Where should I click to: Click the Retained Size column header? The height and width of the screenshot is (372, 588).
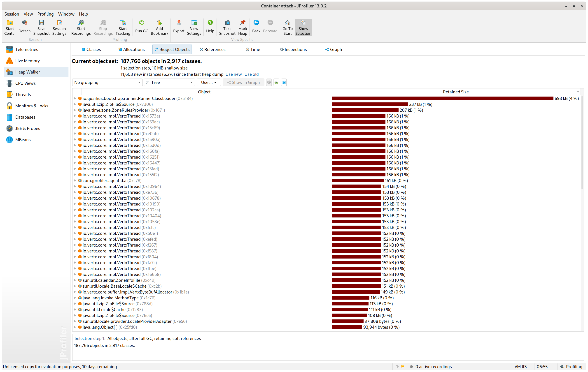tap(455, 92)
